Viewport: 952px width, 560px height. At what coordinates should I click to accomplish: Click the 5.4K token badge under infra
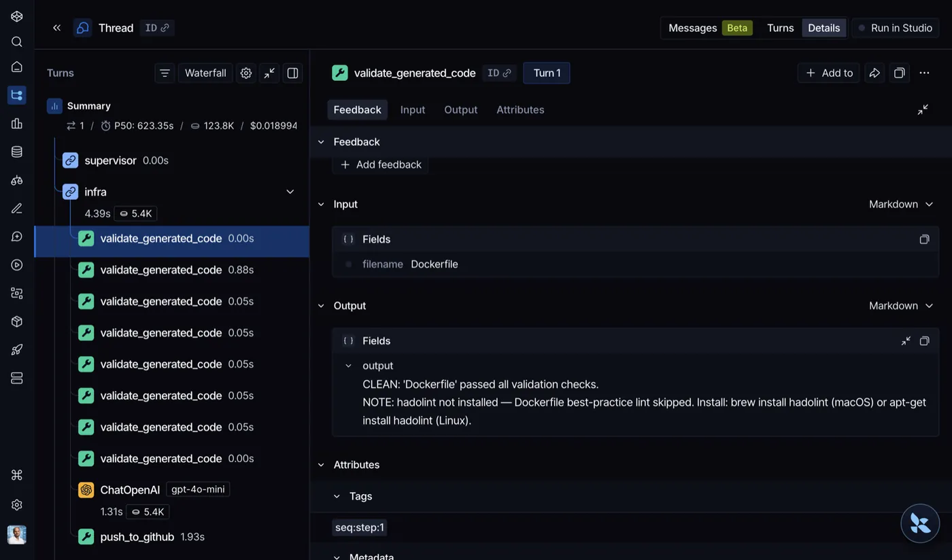point(135,213)
